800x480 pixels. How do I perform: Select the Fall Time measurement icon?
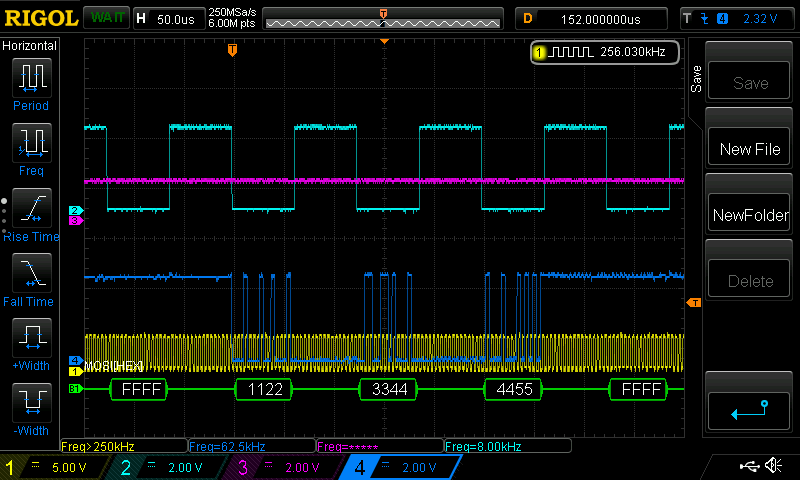[31, 273]
